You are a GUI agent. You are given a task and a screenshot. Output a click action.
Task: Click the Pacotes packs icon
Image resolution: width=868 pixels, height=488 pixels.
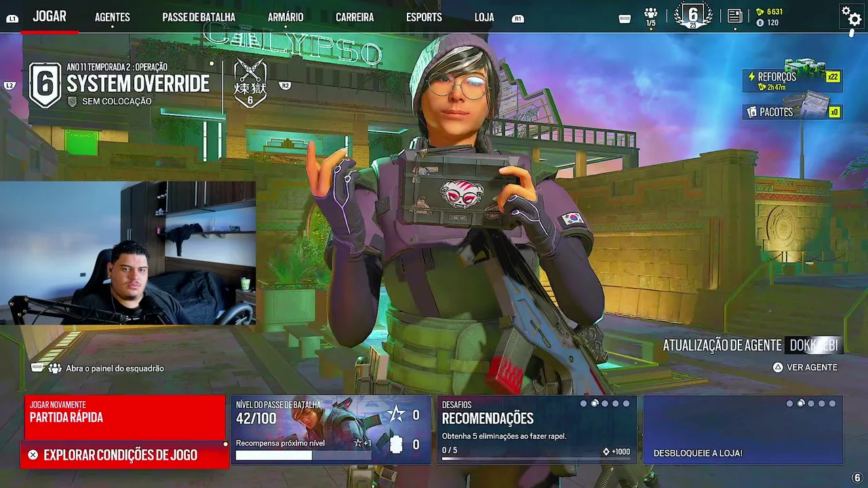[x=751, y=112]
